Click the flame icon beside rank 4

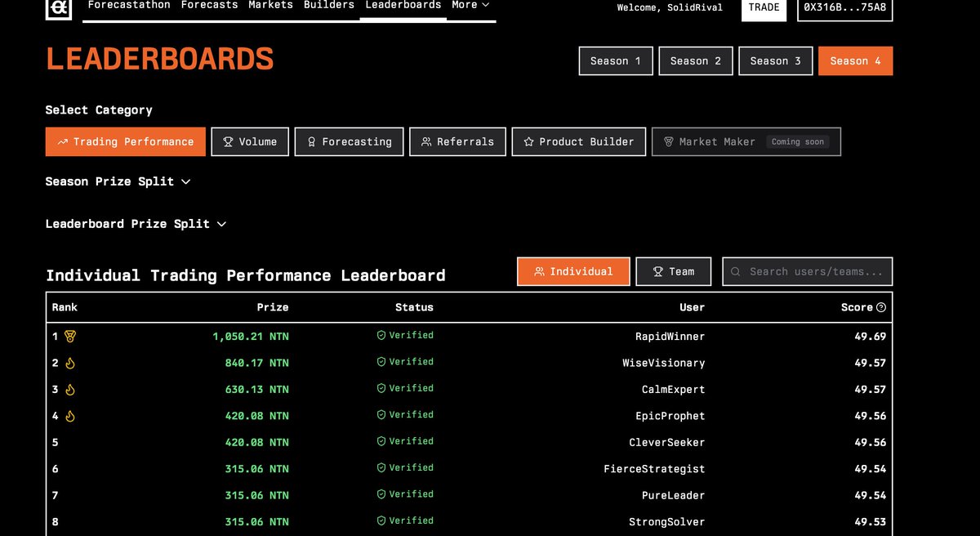69,416
